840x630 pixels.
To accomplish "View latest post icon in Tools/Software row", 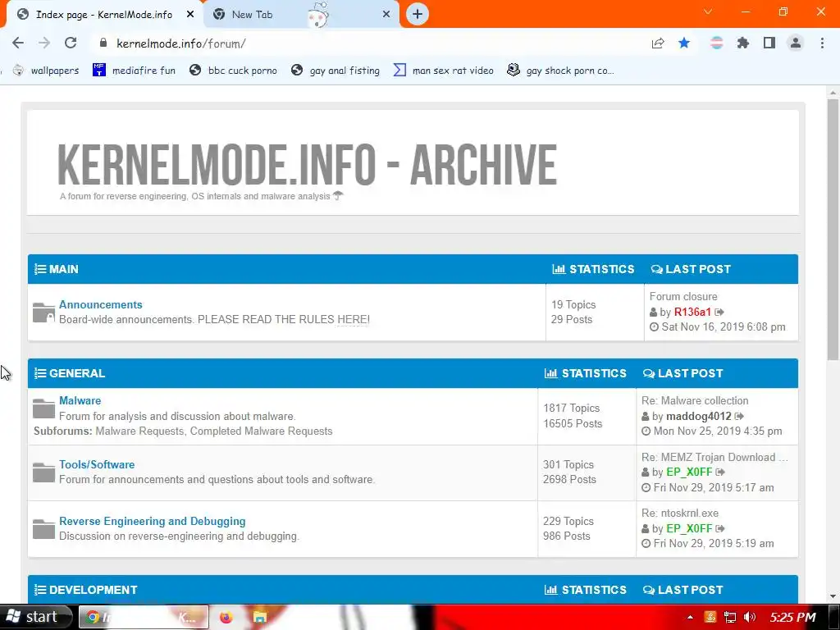I will [720, 472].
